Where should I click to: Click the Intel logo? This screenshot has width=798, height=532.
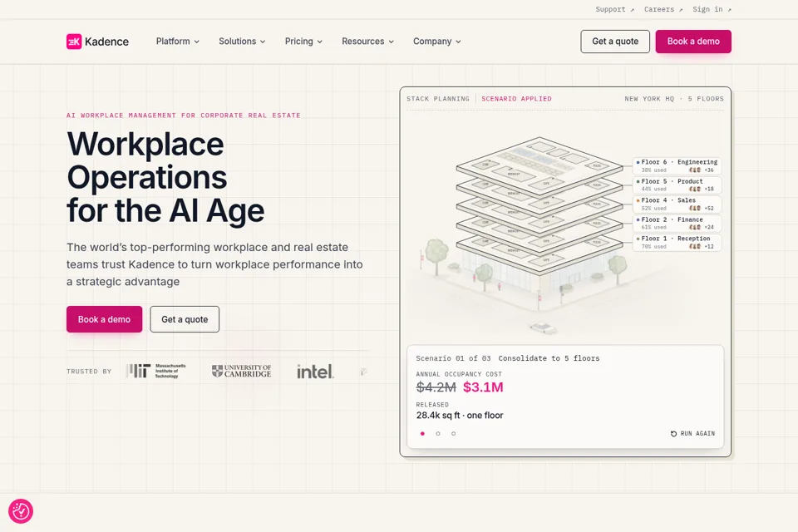click(x=315, y=372)
